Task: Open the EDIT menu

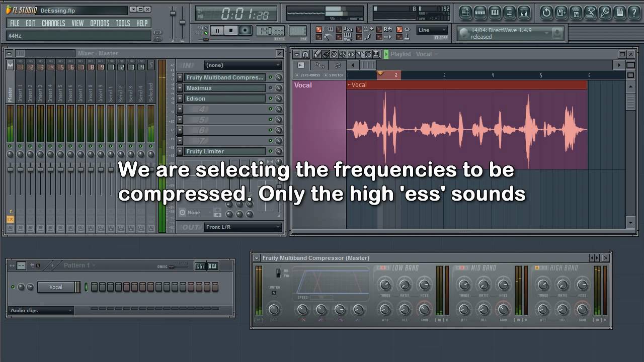Action: tap(31, 23)
